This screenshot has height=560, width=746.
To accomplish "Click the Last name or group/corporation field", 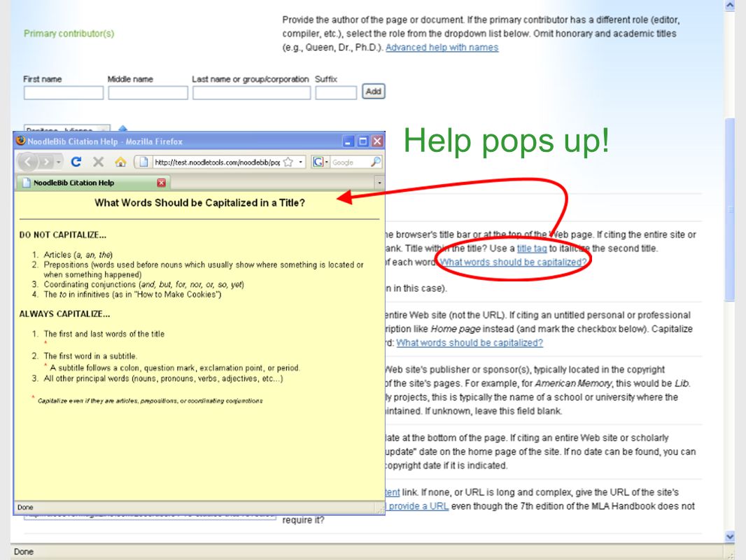I will [252, 93].
